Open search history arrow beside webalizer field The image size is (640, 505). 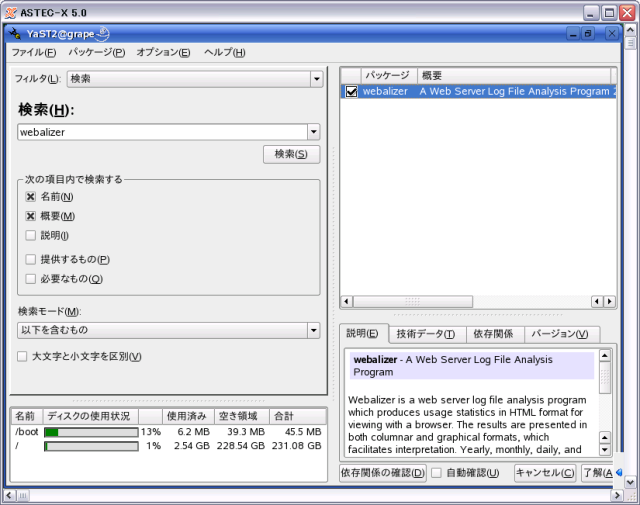(313, 132)
